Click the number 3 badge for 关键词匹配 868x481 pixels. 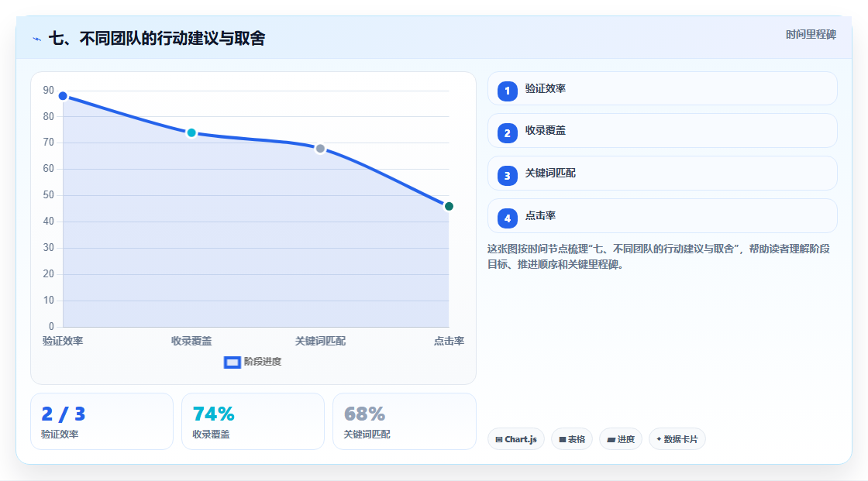click(507, 176)
